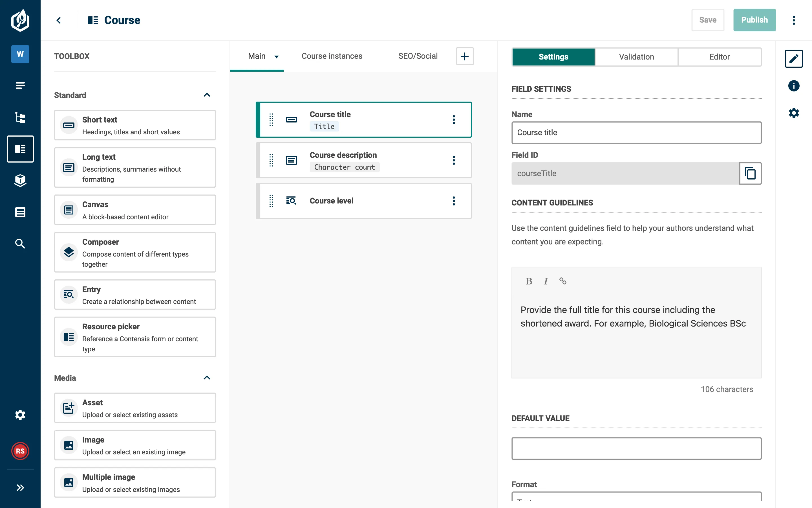Open the entries list sidebar icon
Image resolution: width=812 pixels, height=508 pixels.
[x=20, y=86]
